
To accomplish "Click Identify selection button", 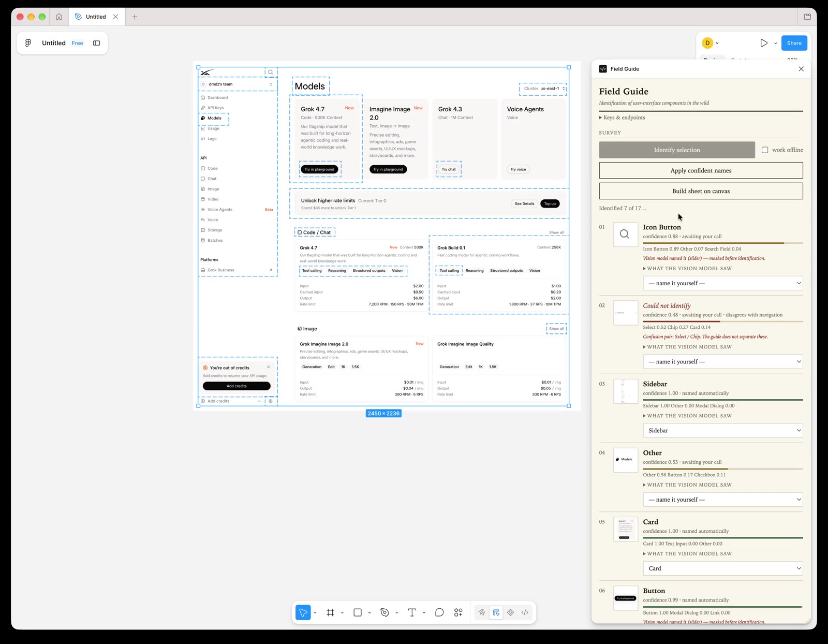I will (x=677, y=150).
